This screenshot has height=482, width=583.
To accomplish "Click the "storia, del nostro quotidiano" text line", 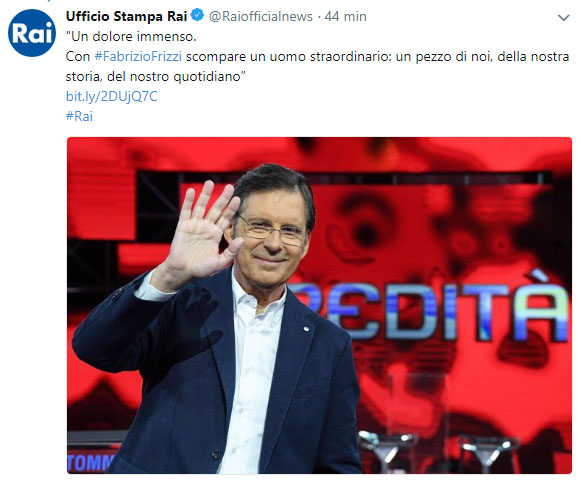I will click(x=155, y=77).
